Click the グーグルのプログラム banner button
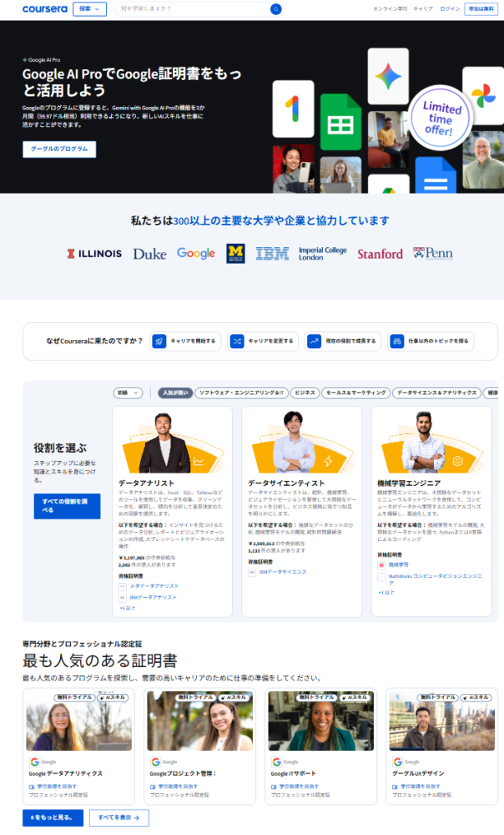This screenshot has width=504, height=835. click(59, 149)
